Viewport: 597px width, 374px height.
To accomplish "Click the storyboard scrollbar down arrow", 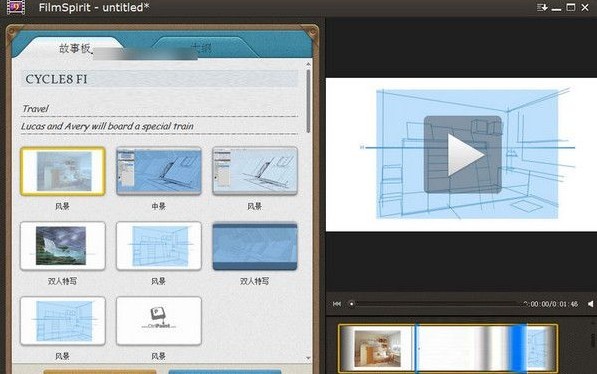I will coord(308,358).
